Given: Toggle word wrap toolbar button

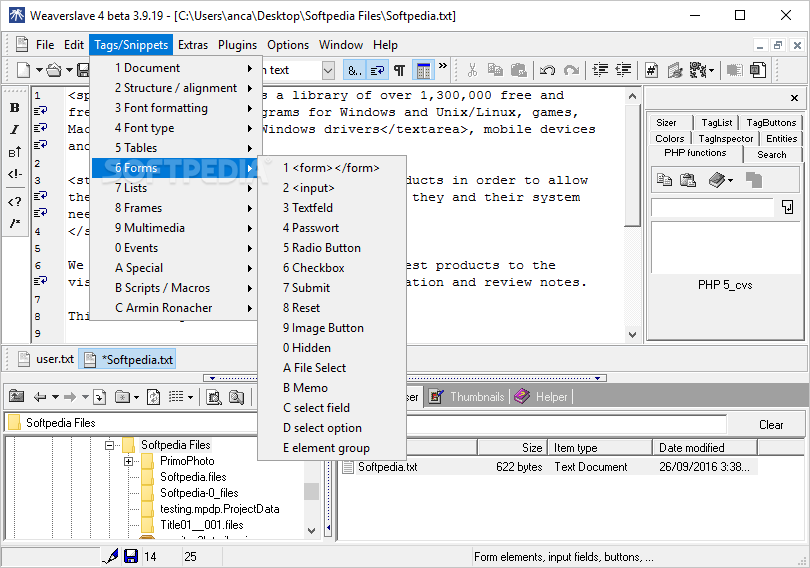Looking at the screenshot, I should coord(377,70).
